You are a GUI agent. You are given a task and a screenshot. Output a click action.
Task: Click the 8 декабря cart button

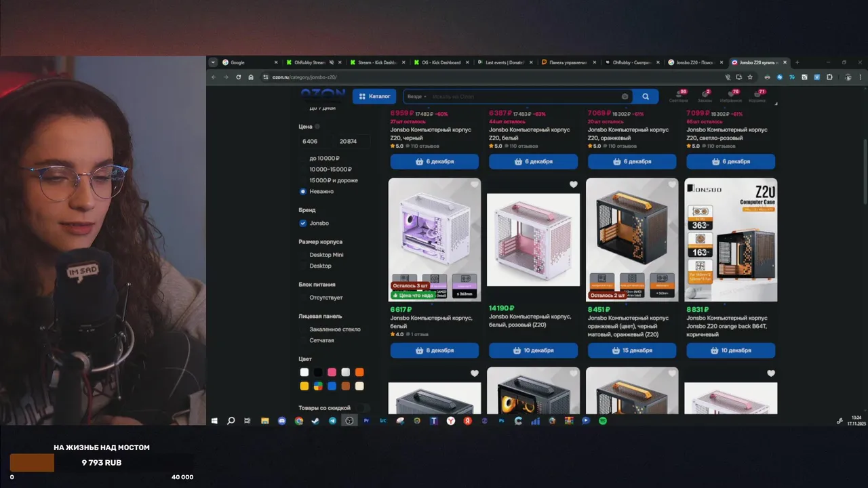(435, 350)
